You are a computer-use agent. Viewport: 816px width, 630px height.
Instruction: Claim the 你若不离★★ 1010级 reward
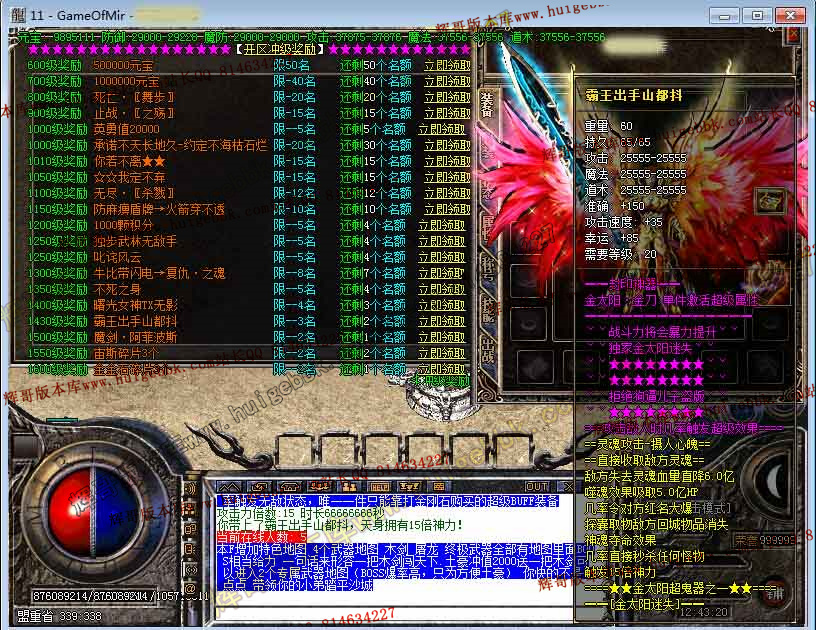pyautogui.click(x=447, y=162)
